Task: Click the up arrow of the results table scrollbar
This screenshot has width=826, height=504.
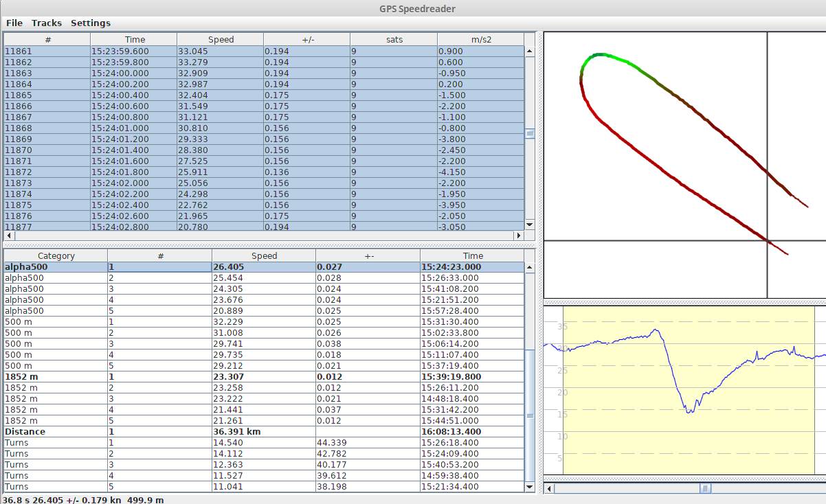Action: tap(529, 267)
